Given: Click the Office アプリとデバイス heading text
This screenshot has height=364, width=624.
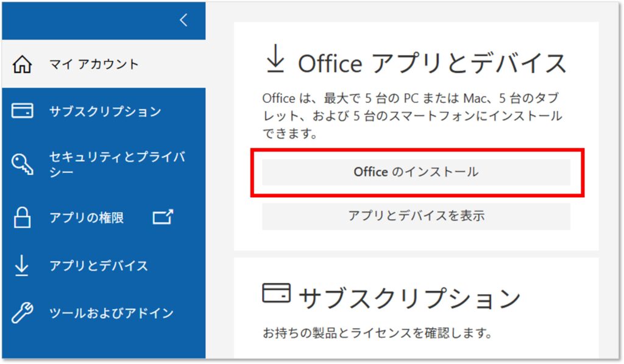Looking at the screenshot, I should coord(432,63).
